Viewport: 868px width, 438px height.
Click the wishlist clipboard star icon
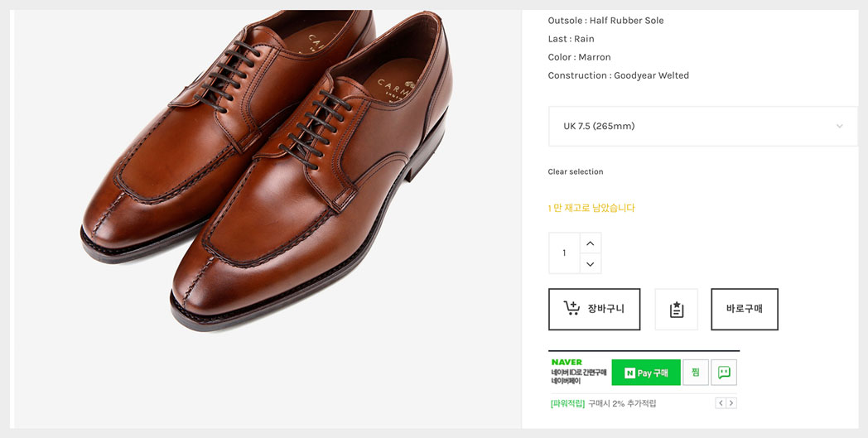pyautogui.click(x=677, y=309)
